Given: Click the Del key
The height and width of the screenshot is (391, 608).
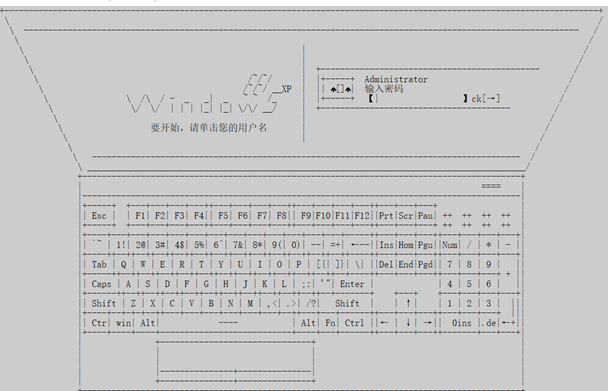Looking at the screenshot, I should (x=386, y=264).
